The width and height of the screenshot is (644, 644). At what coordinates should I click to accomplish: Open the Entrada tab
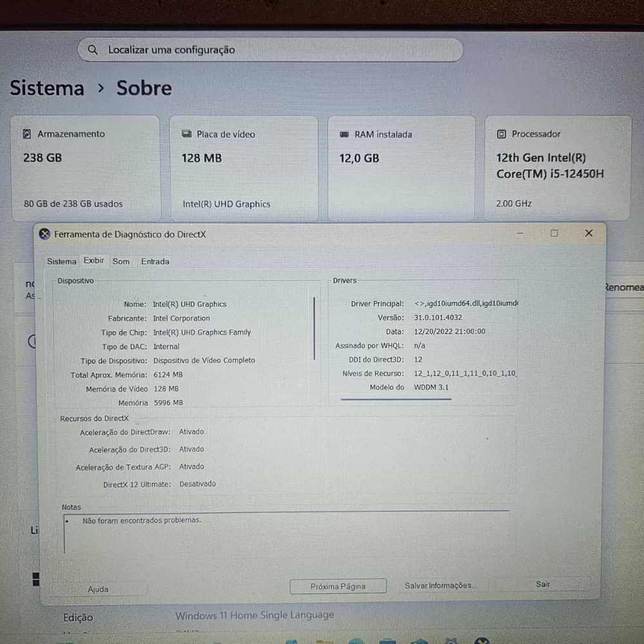pos(155,261)
